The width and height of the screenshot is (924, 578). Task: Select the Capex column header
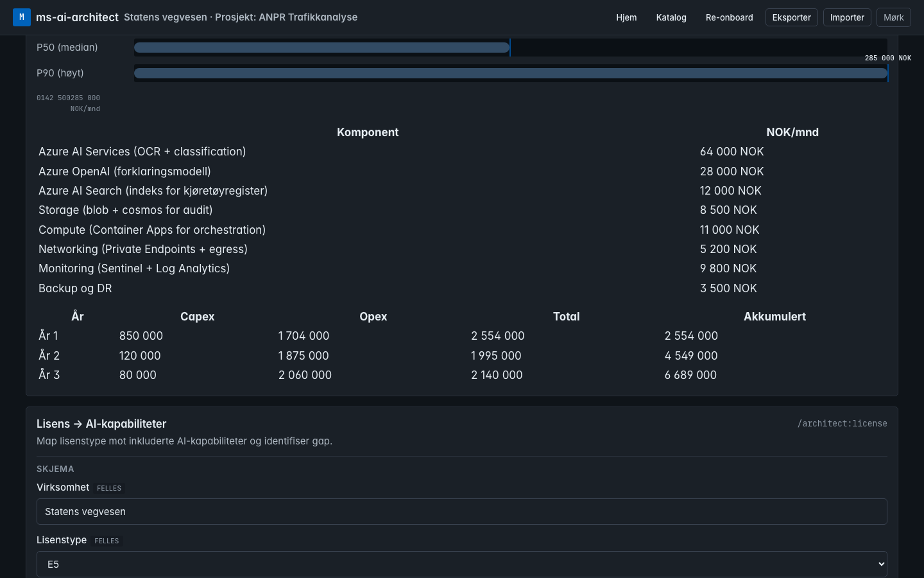(198, 317)
